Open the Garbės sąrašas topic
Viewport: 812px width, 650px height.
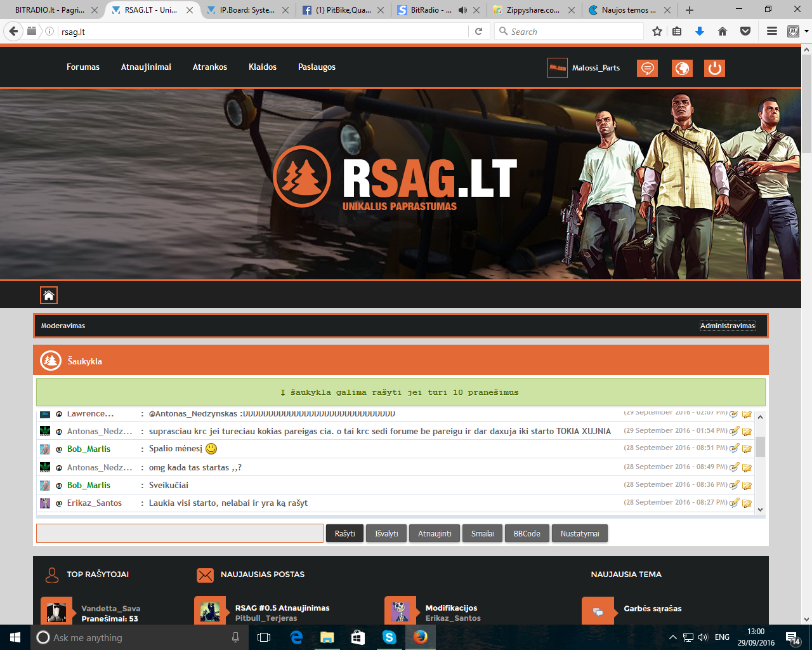653,608
